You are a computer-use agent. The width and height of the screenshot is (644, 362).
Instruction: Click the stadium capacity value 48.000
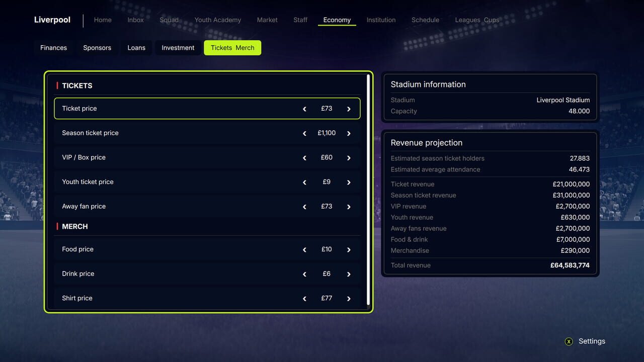579,111
